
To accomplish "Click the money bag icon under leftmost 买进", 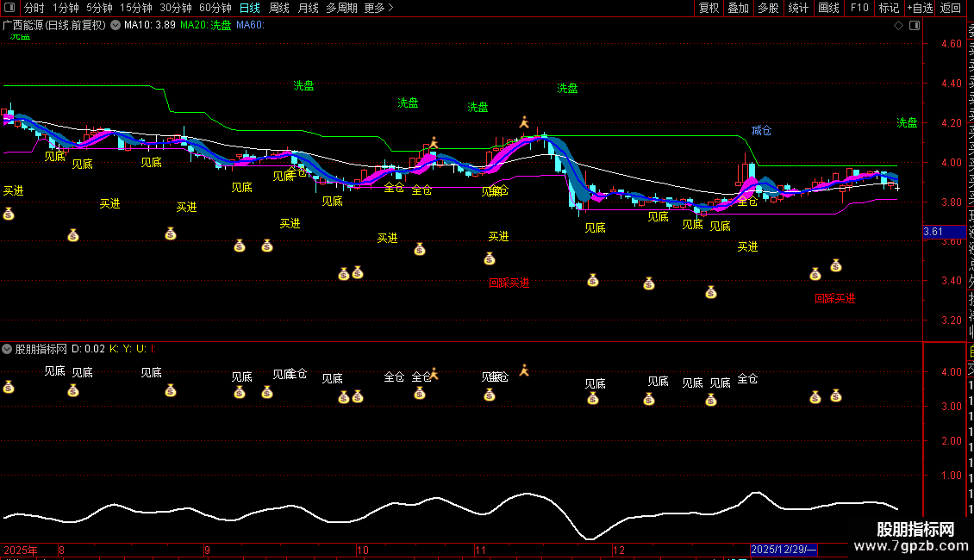I will pos(9,215).
